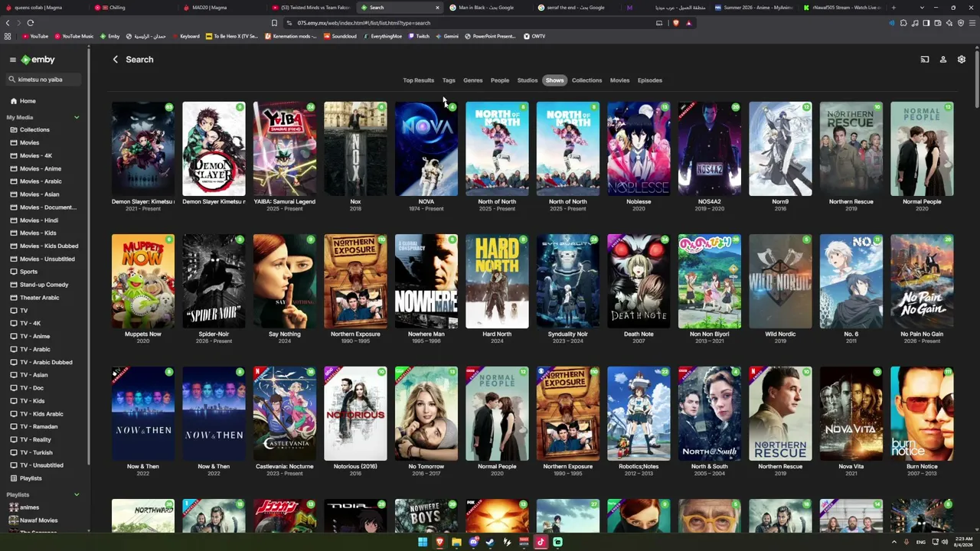980x551 pixels.
Task: Switch to Genres tab
Action: (x=473, y=80)
